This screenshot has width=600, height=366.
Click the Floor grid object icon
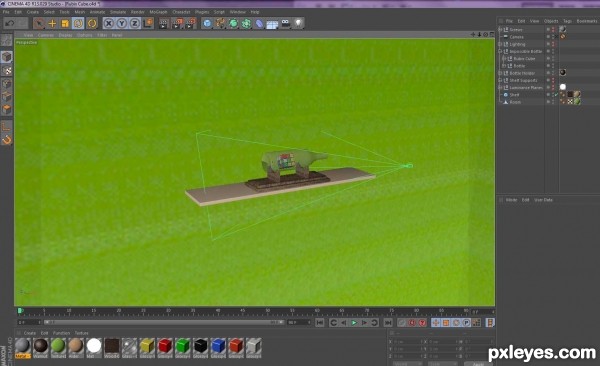[x=272, y=24]
